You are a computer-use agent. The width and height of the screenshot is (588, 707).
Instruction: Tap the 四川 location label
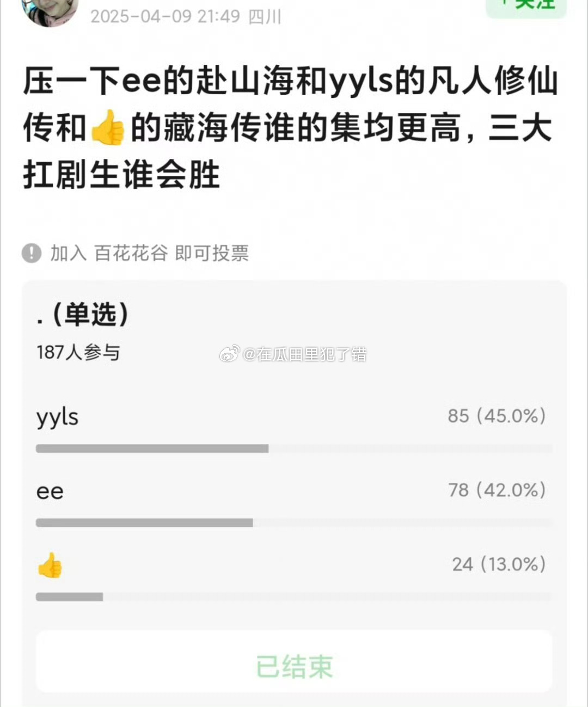pos(265,16)
